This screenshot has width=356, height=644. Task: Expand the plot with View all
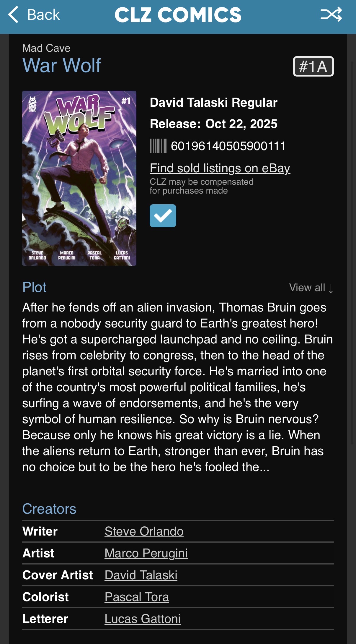tap(311, 288)
